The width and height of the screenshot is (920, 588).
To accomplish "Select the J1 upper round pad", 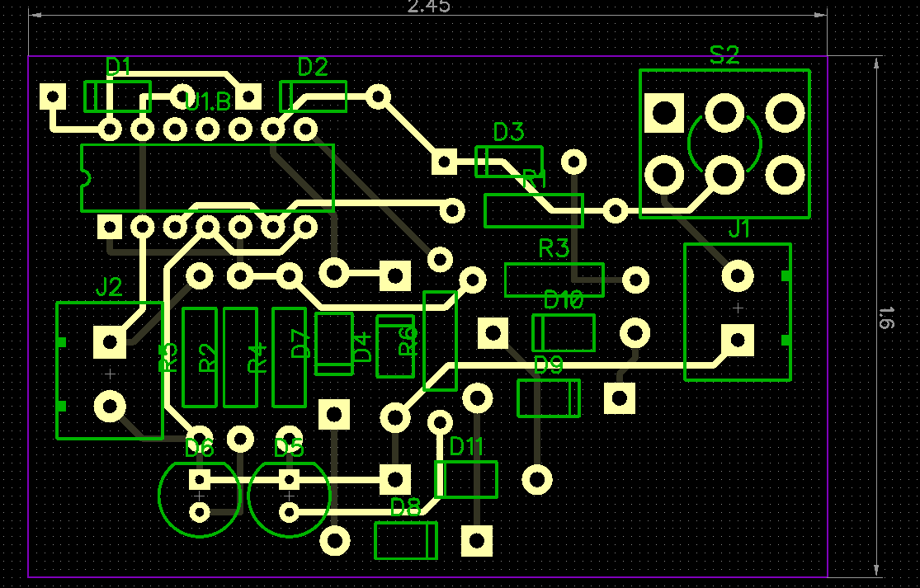I will coord(738,275).
